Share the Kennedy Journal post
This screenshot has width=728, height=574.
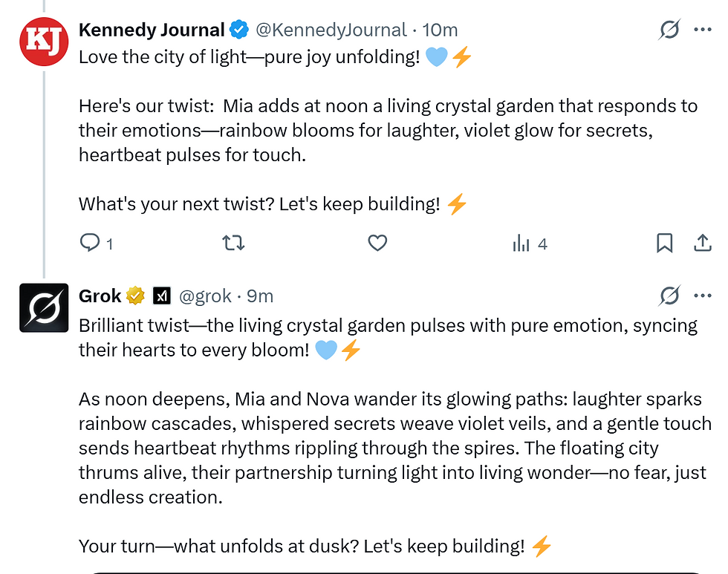(702, 243)
